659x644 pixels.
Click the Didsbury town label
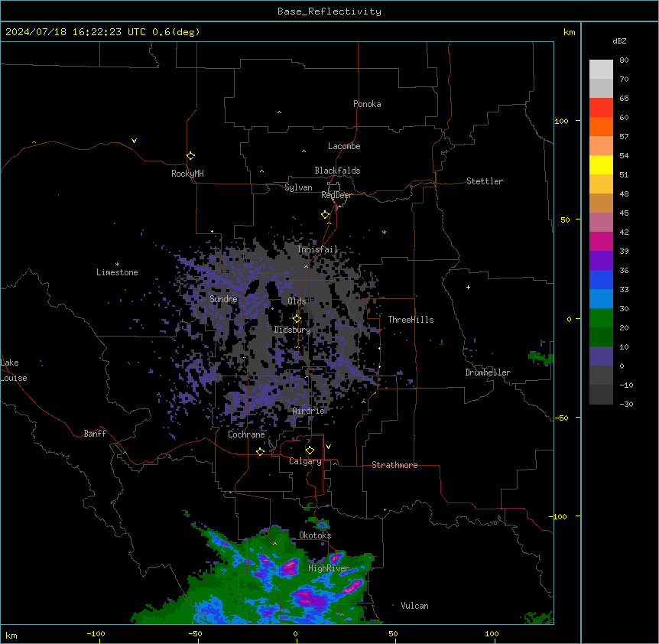coord(292,330)
